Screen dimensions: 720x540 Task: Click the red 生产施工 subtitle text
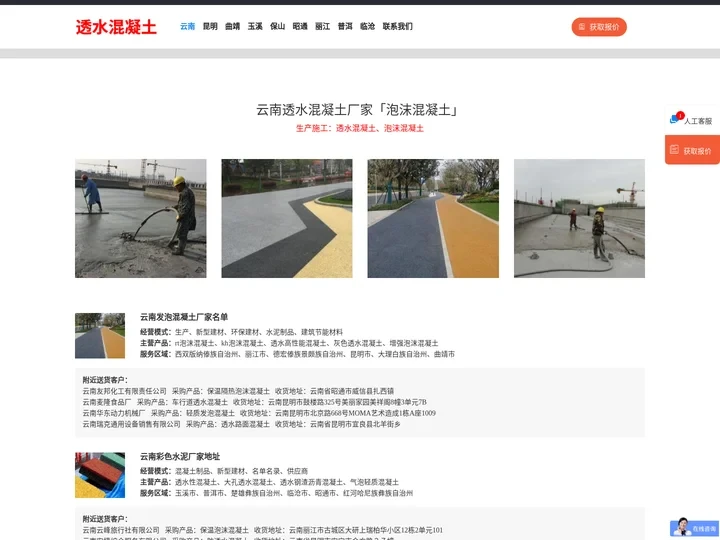pyautogui.click(x=360, y=128)
